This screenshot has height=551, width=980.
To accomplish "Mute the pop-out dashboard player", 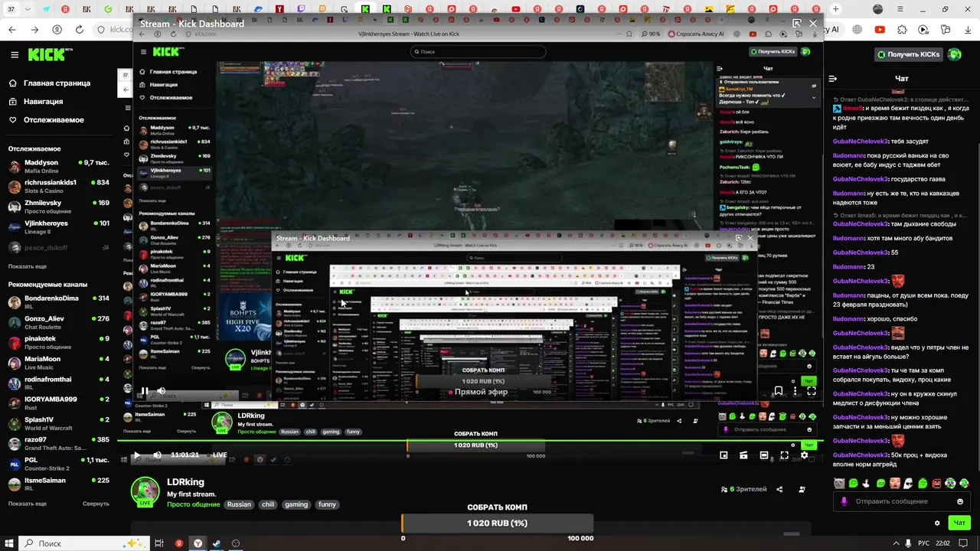I will (x=162, y=391).
